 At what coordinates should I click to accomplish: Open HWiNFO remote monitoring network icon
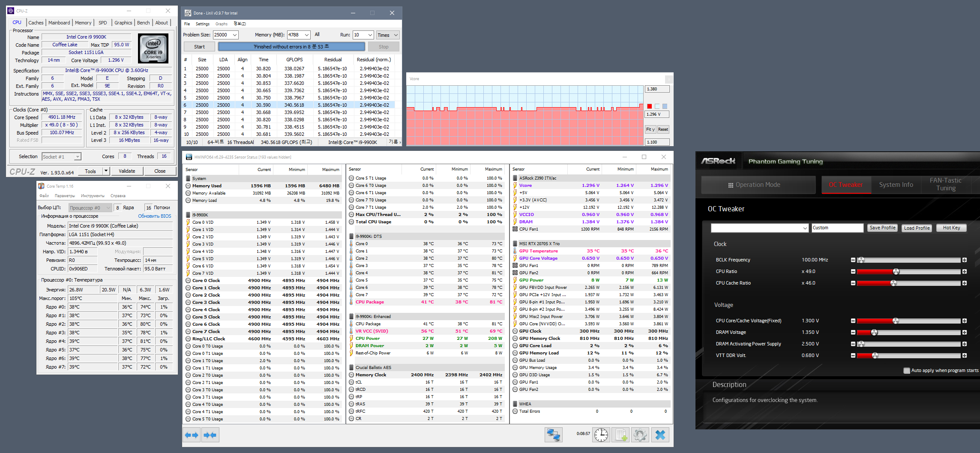pyautogui.click(x=553, y=435)
